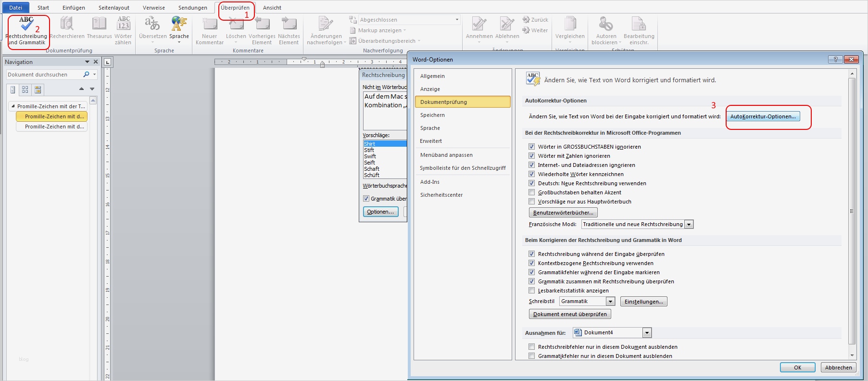Enable Vorschläge nur aus Hauptwörterbuch
Screen dimensions: 868x381
click(531, 202)
